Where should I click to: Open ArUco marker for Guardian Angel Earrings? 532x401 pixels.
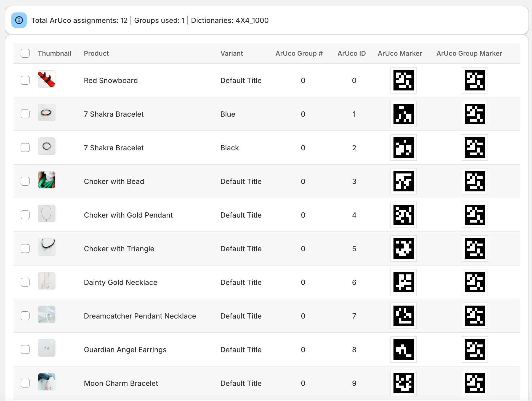pos(403,349)
